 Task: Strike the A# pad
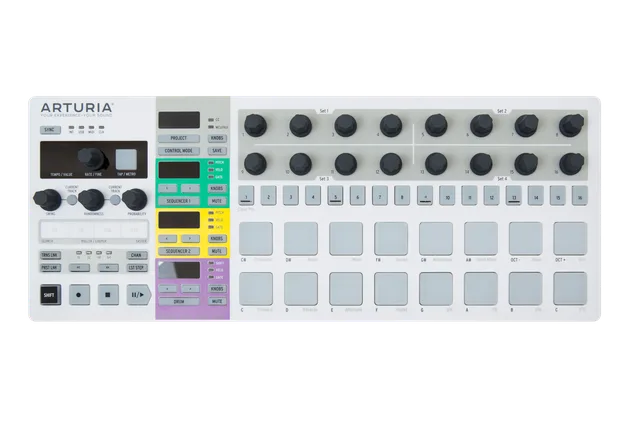pyautogui.click(x=481, y=239)
